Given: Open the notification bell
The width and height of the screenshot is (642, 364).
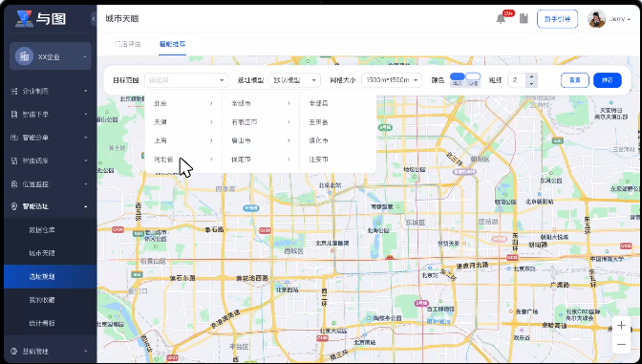Looking at the screenshot, I should coord(501,19).
